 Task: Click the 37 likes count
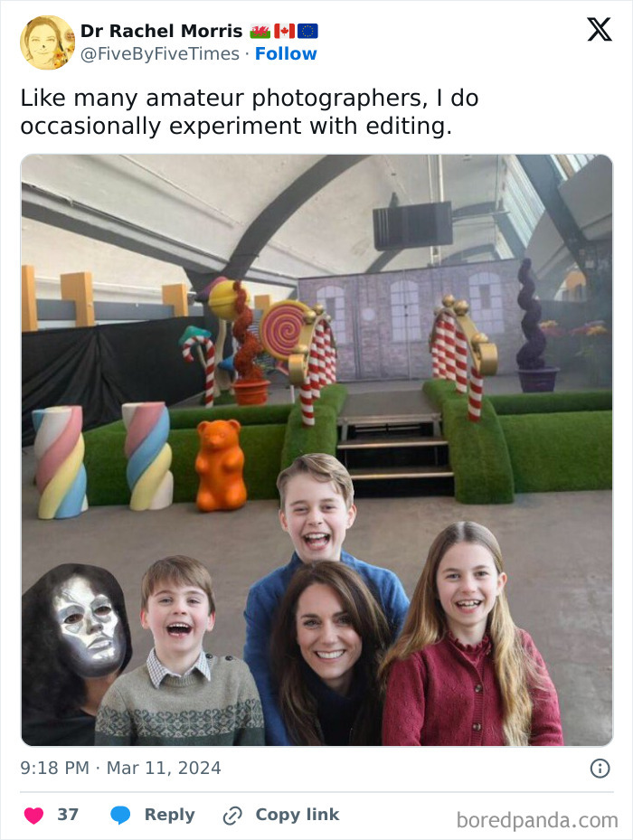tap(68, 815)
